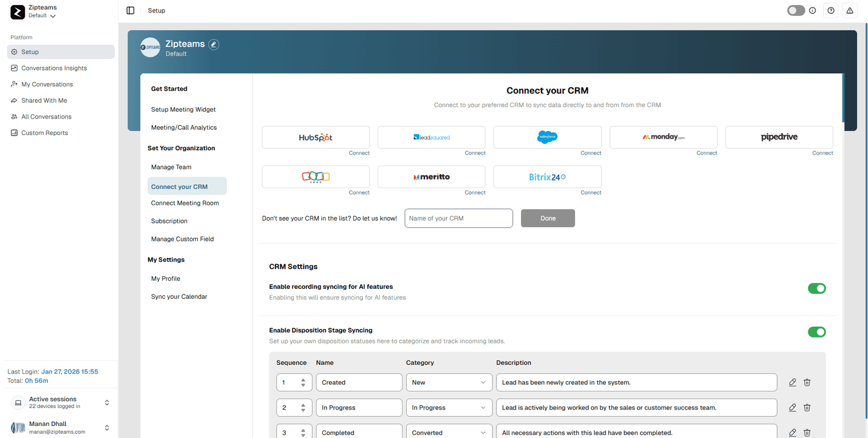
Task: Click Connect under Bitrix24
Action: [591, 193]
